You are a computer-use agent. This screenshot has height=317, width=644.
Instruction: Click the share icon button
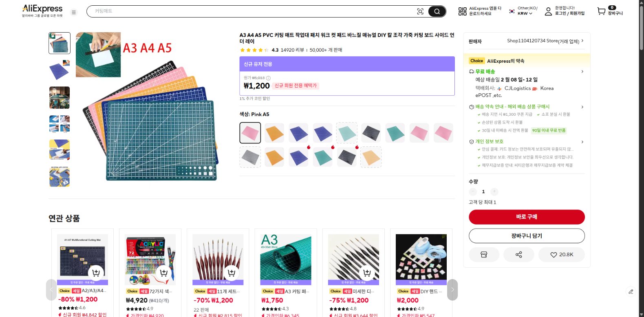[518, 255]
